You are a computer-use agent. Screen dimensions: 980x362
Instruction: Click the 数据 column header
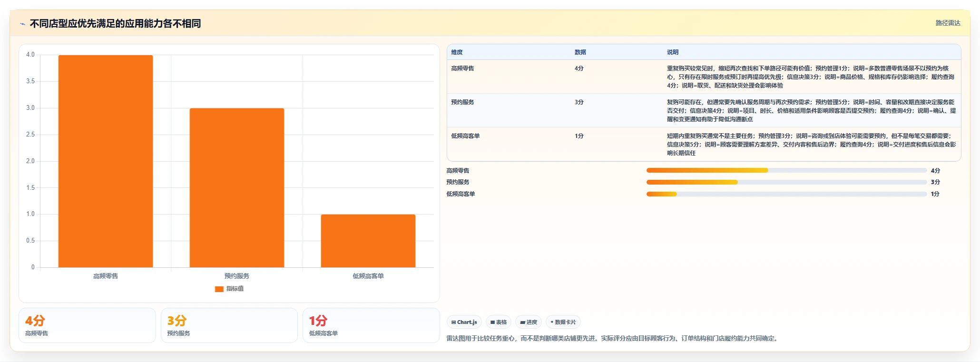click(580, 52)
